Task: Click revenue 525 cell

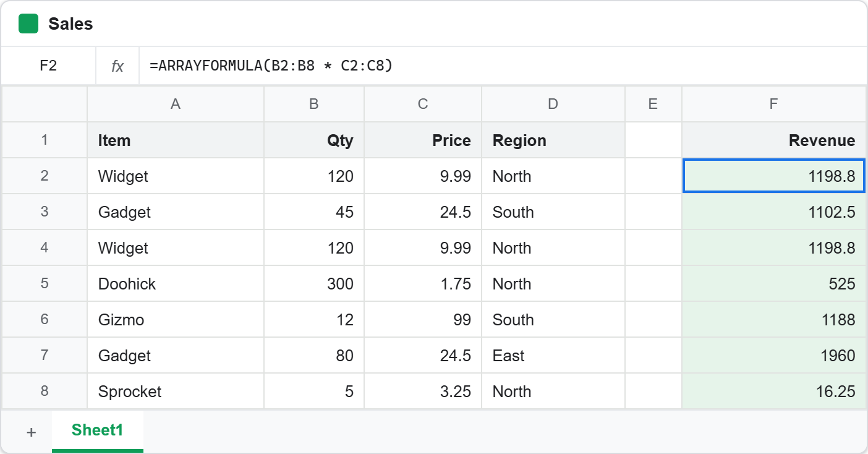Action: [x=774, y=283]
